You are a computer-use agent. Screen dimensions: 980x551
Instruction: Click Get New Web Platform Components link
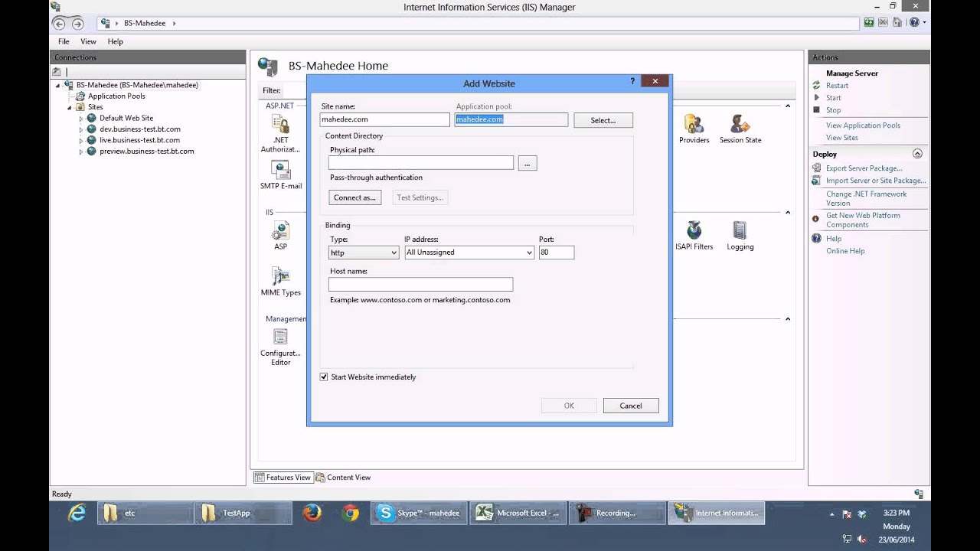(863, 220)
